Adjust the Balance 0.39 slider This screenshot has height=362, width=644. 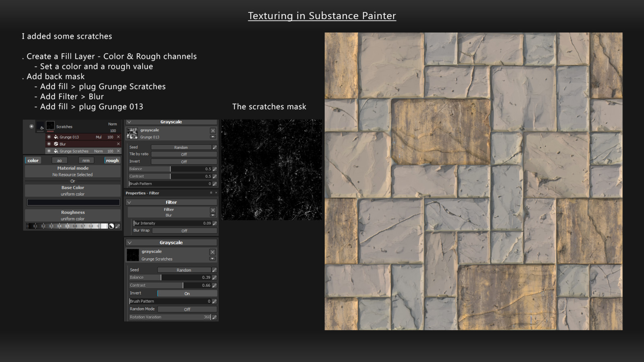pyautogui.click(x=170, y=277)
